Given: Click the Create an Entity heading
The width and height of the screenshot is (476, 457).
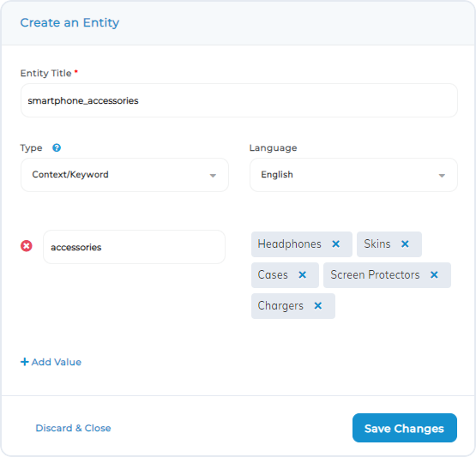Looking at the screenshot, I should pyautogui.click(x=69, y=23).
